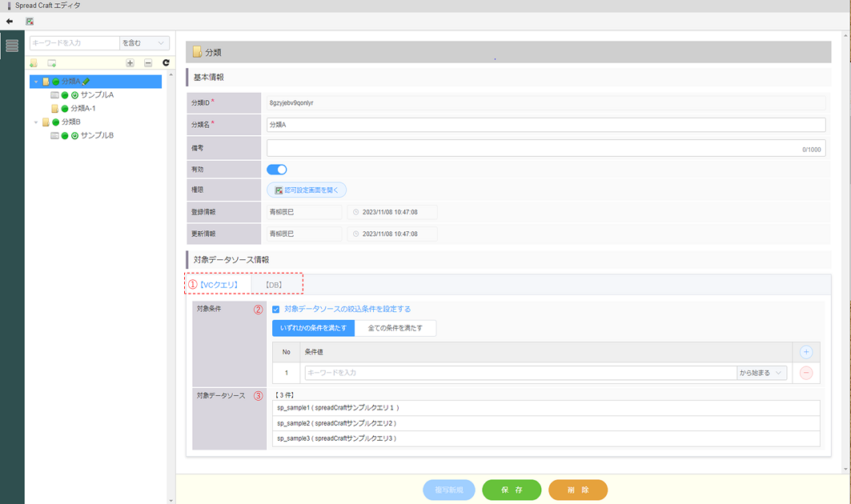Select the 【VCクエリ】 tab
The width and height of the screenshot is (851, 504).
(219, 285)
